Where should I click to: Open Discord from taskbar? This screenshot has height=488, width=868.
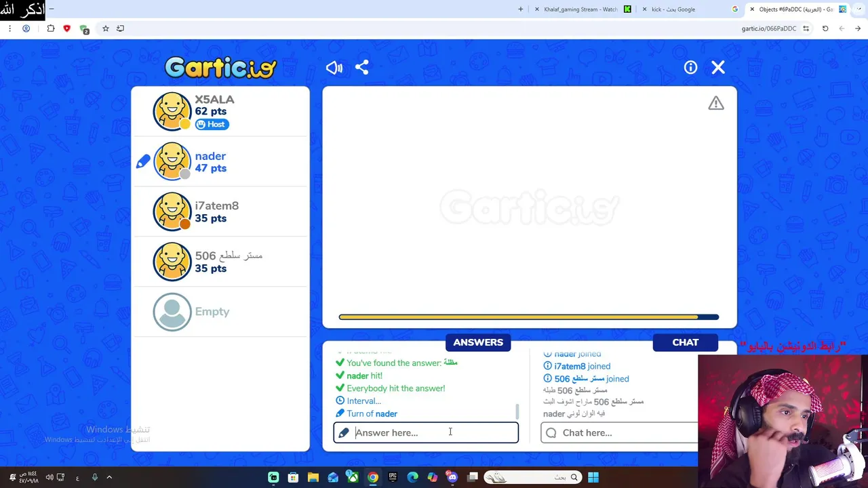coord(452,477)
